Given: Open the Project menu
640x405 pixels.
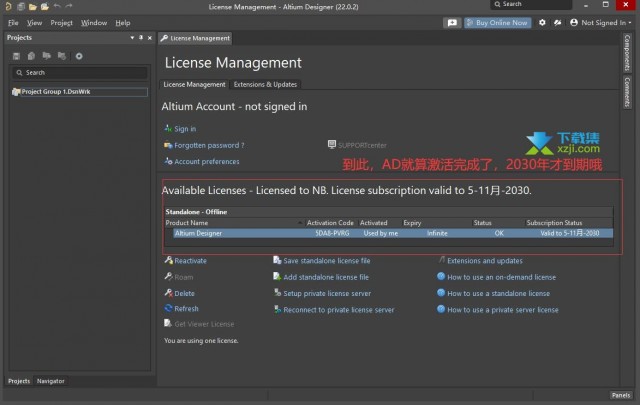Looking at the screenshot, I should 61,23.
